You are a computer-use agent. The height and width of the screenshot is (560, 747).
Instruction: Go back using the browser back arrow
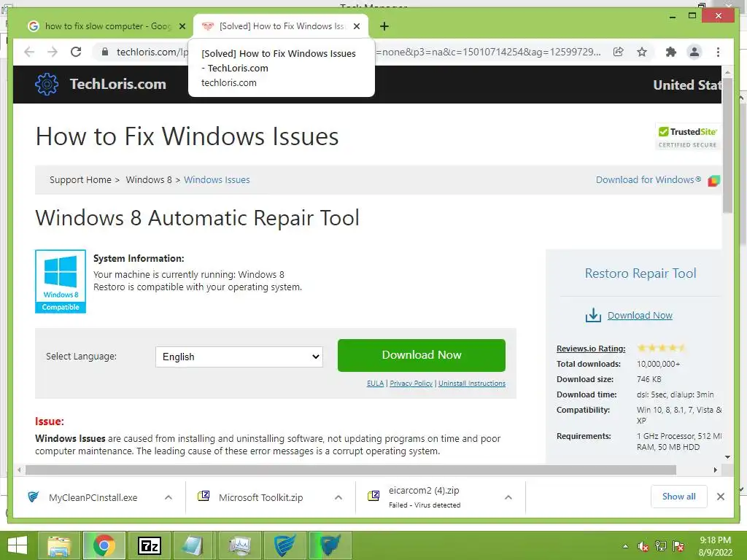[29, 52]
